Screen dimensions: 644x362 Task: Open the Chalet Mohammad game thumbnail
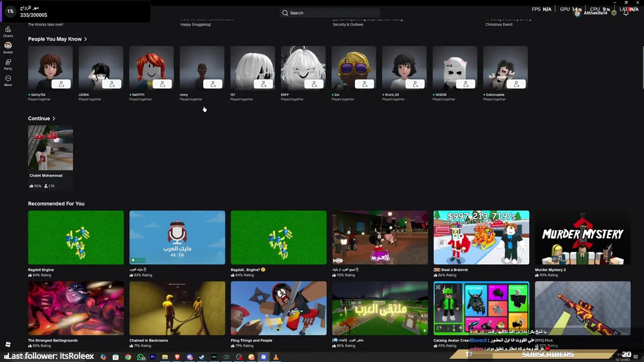pyautogui.click(x=50, y=148)
